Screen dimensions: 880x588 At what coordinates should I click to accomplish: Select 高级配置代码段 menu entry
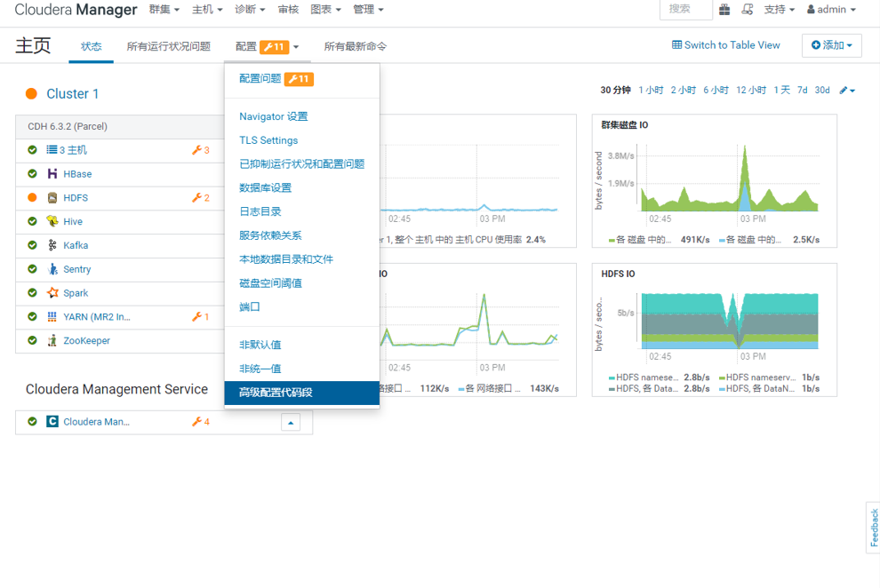click(302, 393)
